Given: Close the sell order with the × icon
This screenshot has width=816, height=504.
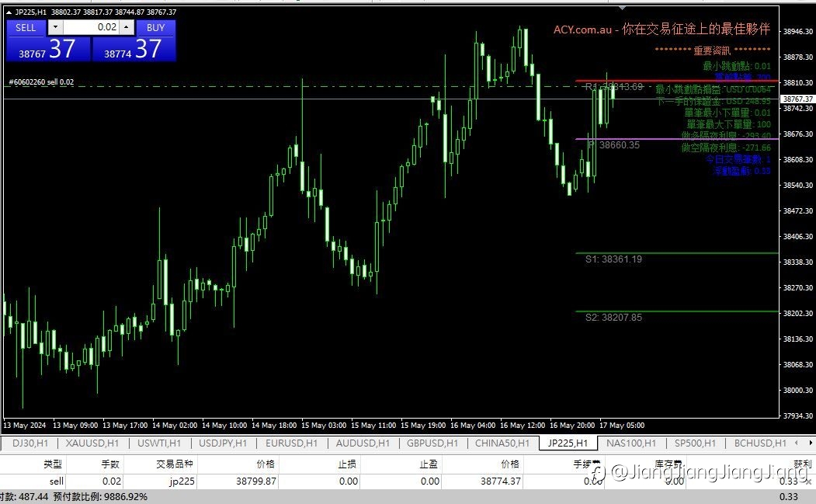Looking at the screenshot, I should pyautogui.click(x=807, y=481).
